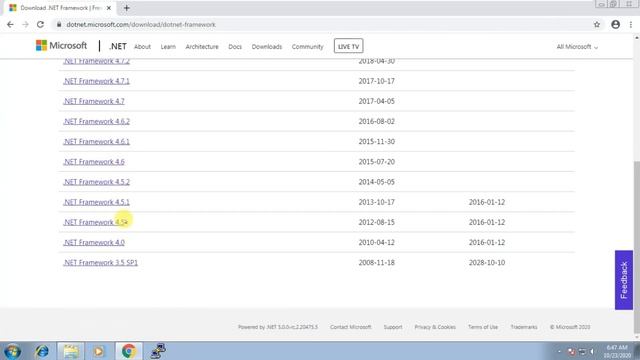Open the .NET Framework 4.6.2 link
The image size is (640, 360).
[x=96, y=121]
